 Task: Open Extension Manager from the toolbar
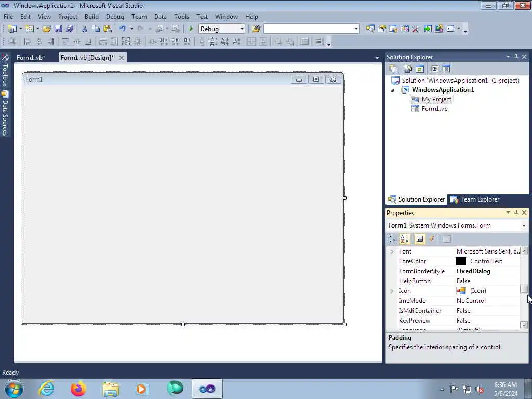click(438, 29)
